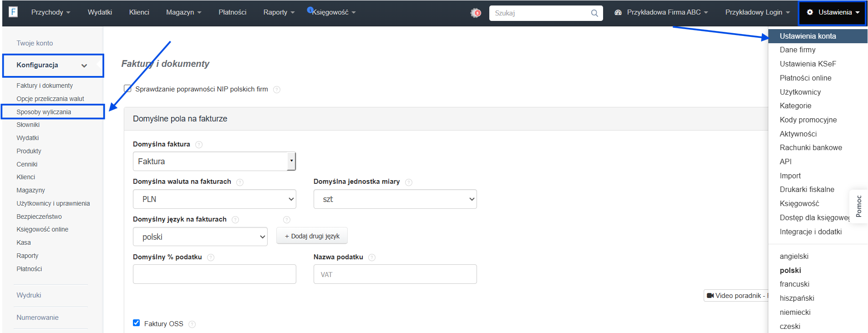Open the Księgowość top menu
The height and width of the screenshot is (333, 868).
coord(333,12)
